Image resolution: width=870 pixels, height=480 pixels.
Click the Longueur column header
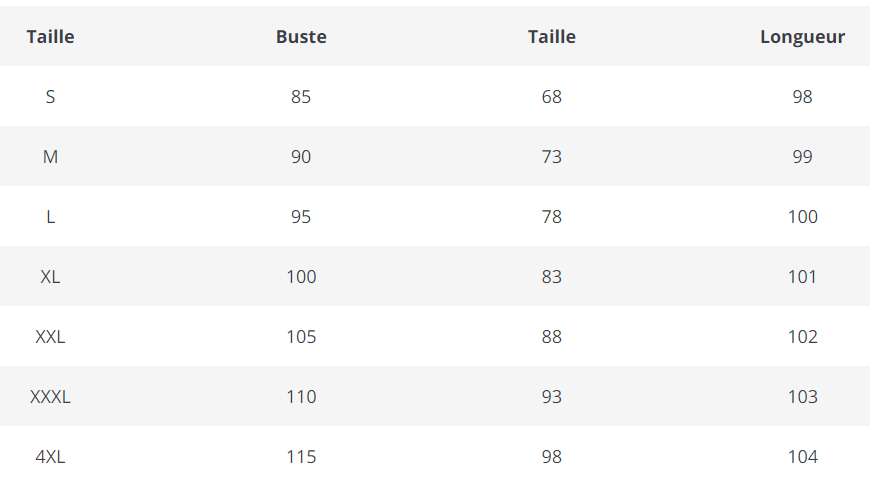coord(802,37)
